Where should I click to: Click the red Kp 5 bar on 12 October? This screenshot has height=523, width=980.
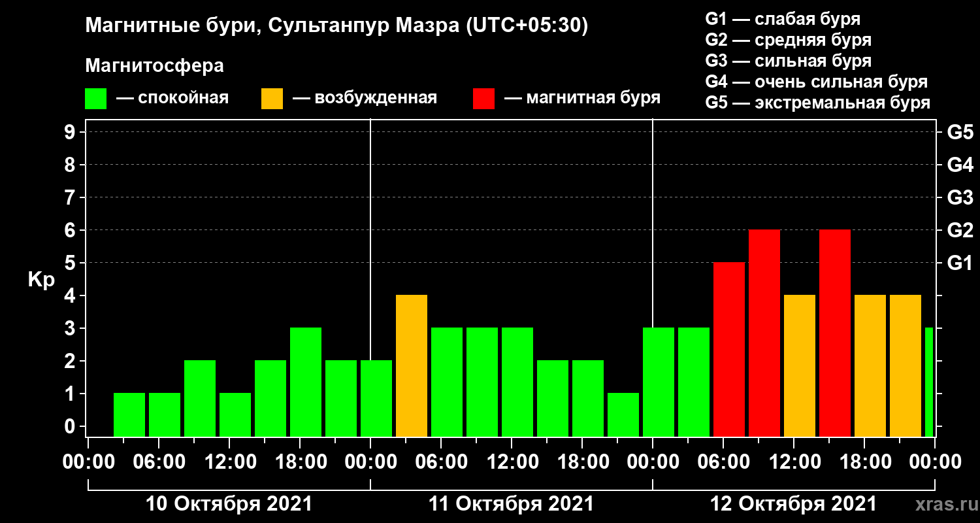(729, 349)
